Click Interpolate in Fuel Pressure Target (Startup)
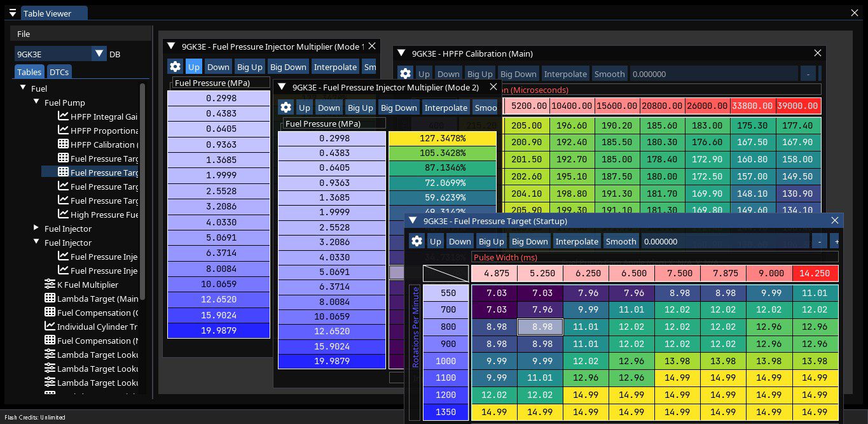This screenshot has width=868, height=424. [x=577, y=241]
